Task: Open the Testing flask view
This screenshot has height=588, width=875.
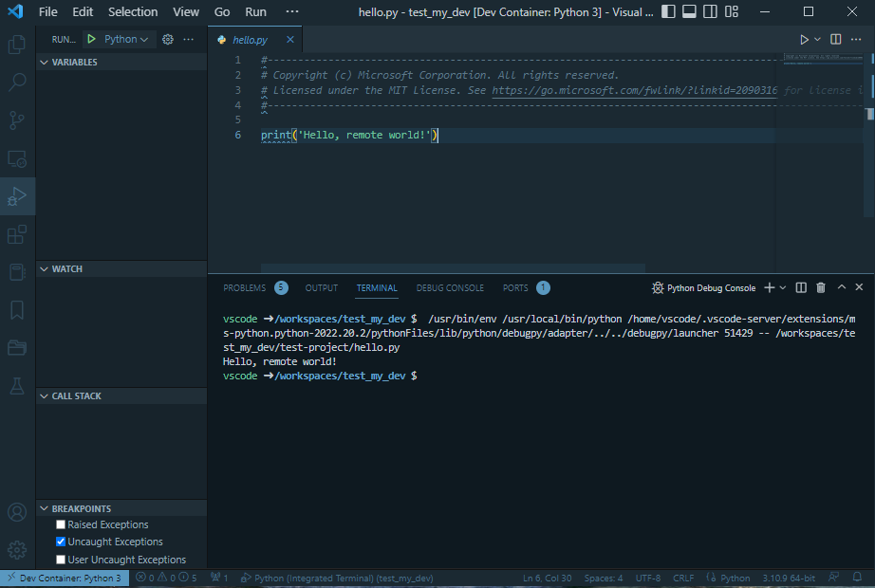Action: tap(17, 386)
